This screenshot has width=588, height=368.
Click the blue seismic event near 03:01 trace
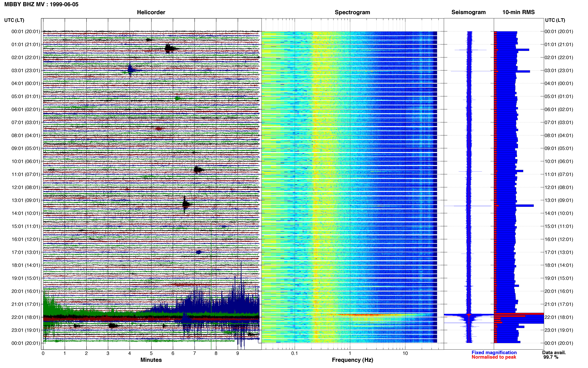pyautogui.click(x=131, y=70)
